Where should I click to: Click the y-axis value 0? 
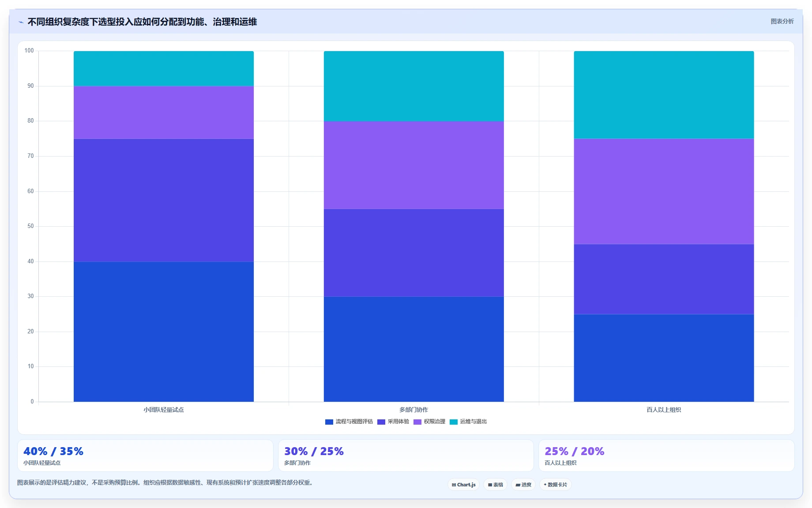32,402
